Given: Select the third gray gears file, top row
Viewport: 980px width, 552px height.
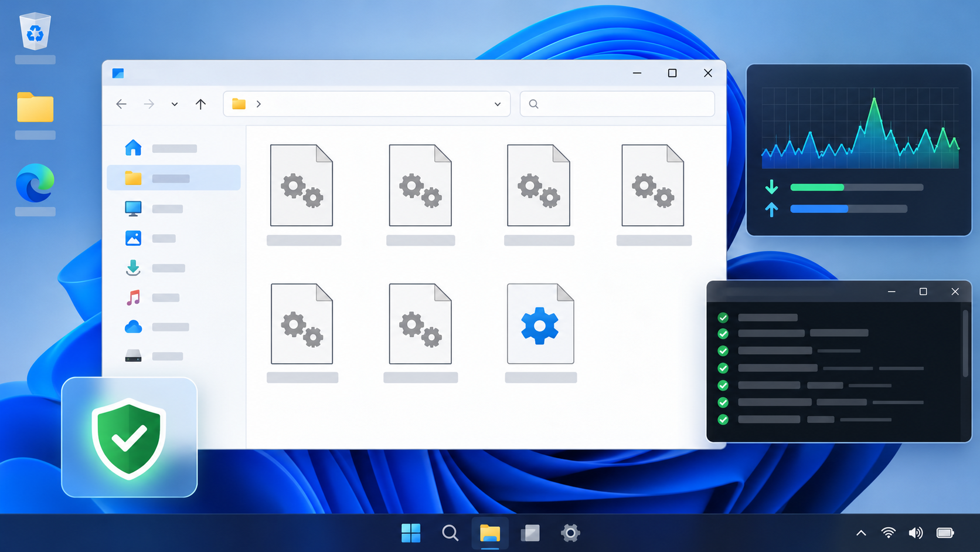Looking at the screenshot, I should [539, 185].
